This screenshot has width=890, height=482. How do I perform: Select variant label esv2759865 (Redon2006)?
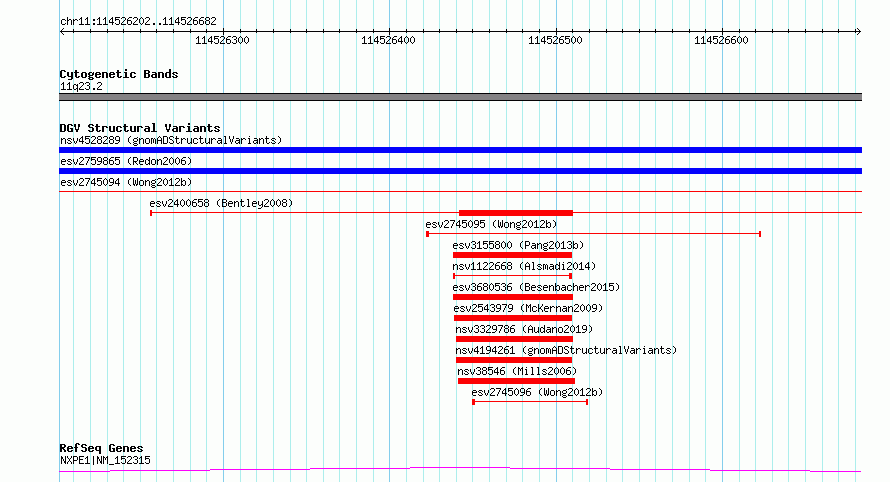126,161
